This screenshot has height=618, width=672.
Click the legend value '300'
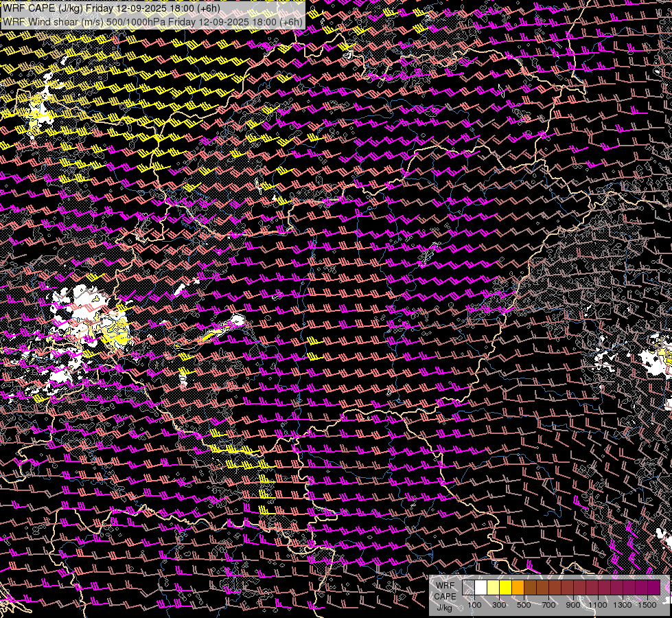point(499,605)
